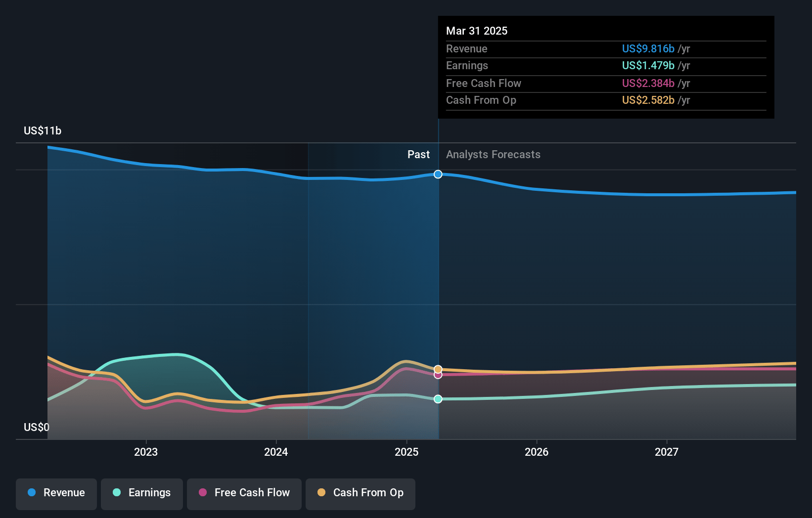
Task: Click the US$2.384b free cash flow value
Action: tap(648, 83)
